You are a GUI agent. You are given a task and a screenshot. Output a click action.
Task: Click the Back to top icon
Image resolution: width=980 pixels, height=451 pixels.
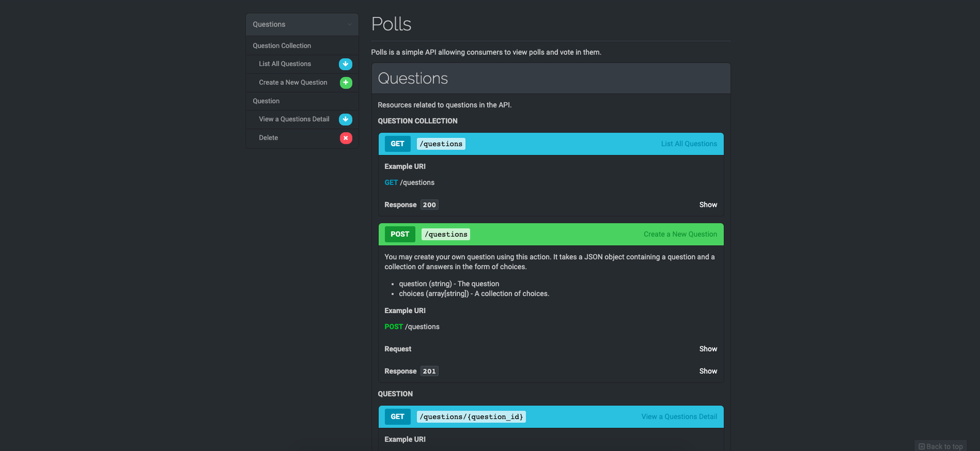[x=922, y=446]
